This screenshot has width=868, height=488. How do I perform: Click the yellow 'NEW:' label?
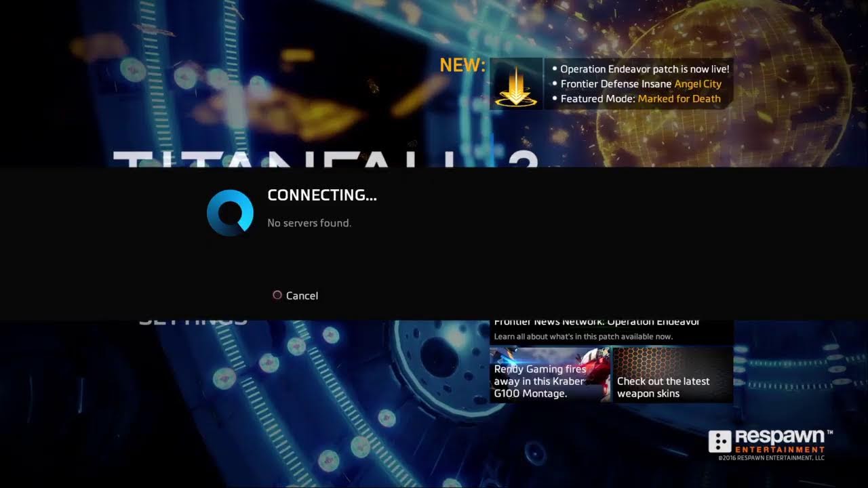[x=462, y=65]
